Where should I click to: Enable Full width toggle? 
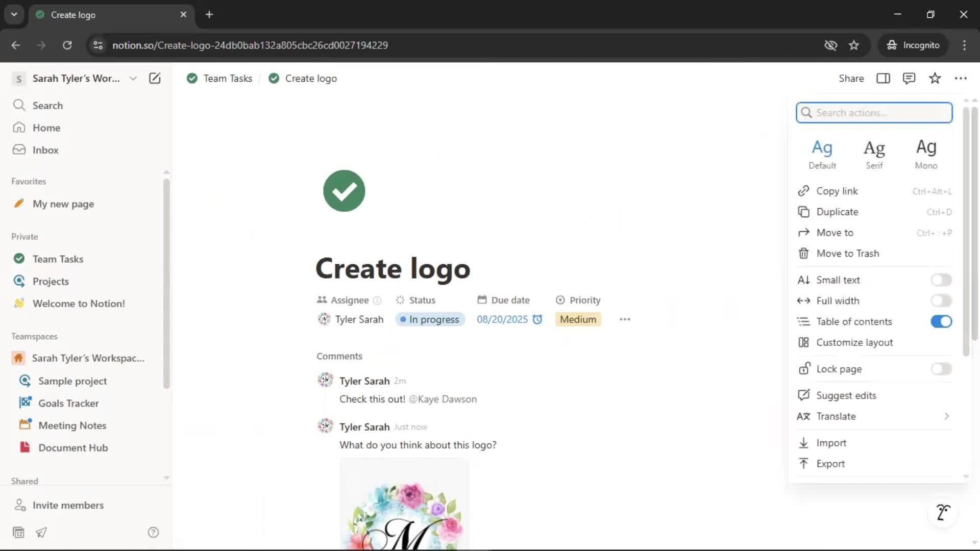pyautogui.click(x=941, y=300)
